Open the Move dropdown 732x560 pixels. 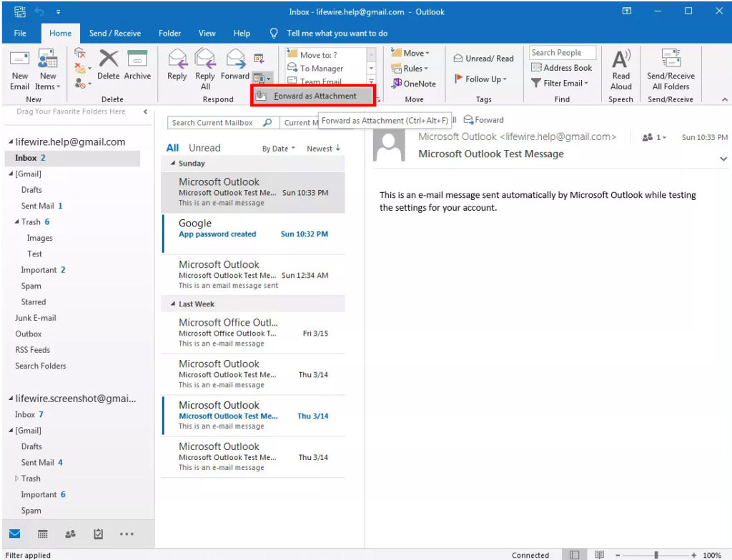[x=410, y=53]
